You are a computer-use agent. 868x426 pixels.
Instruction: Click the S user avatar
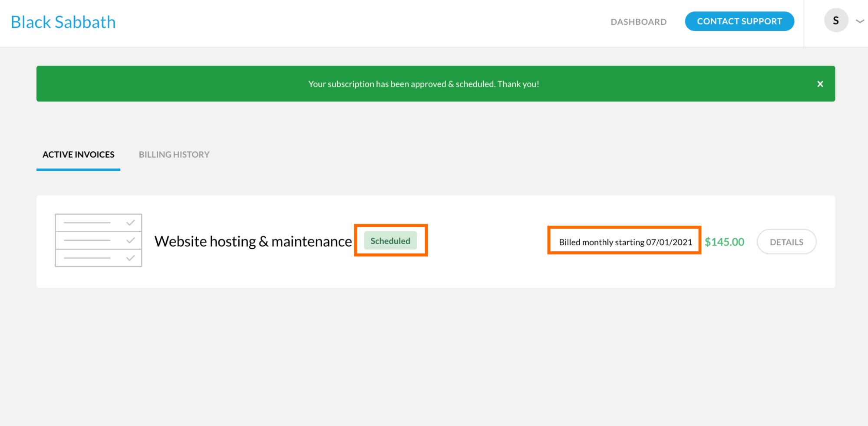(x=835, y=20)
